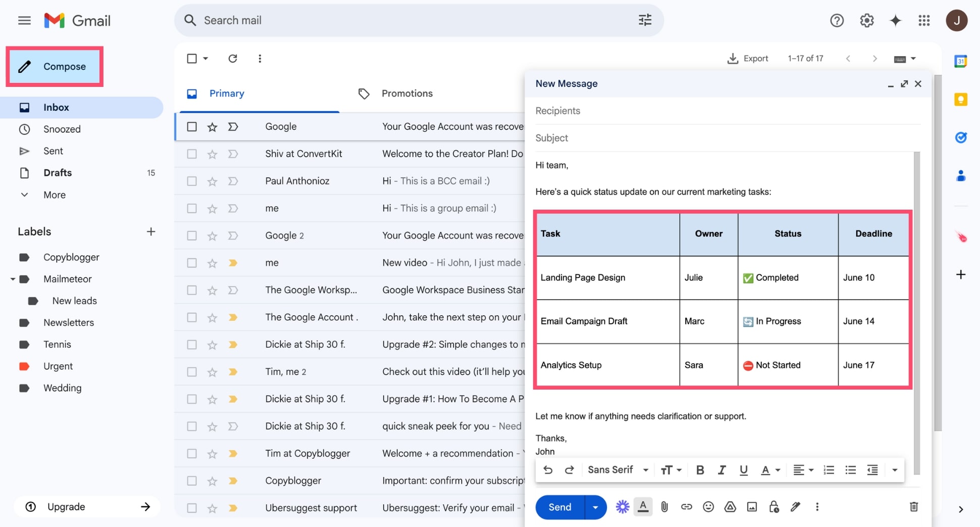The image size is (980, 527).
Task: Redo the last edit in the compose window
Action: [x=569, y=470]
